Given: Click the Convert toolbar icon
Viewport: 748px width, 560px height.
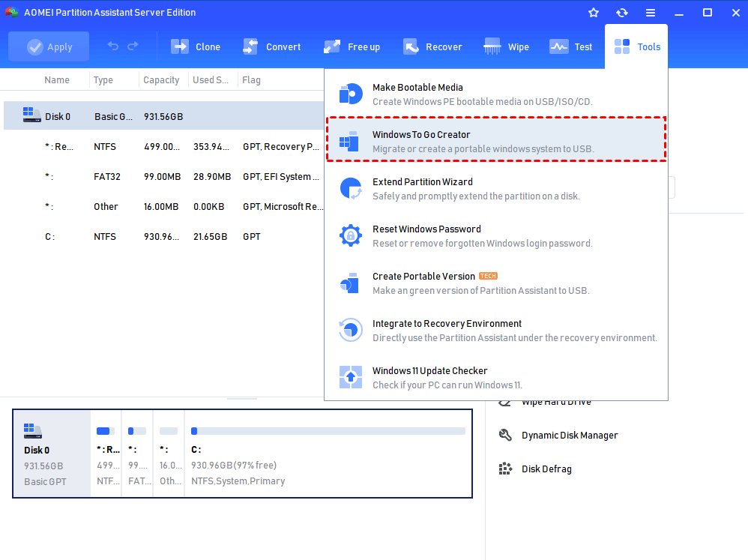Looking at the screenshot, I should click(x=250, y=46).
